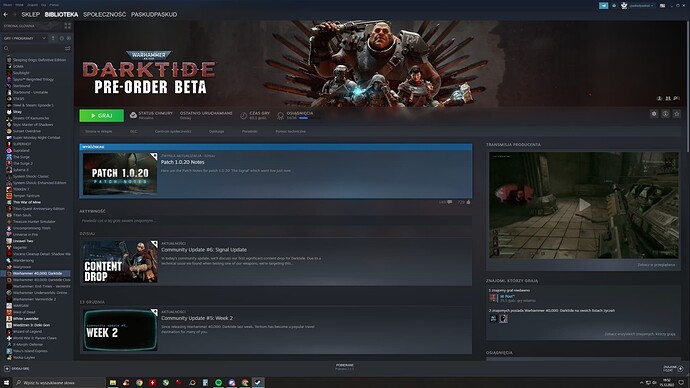Screen dimensions: 690x388
Task: Toggle show ready-to-play games filter
Action: [x=68, y=38]
